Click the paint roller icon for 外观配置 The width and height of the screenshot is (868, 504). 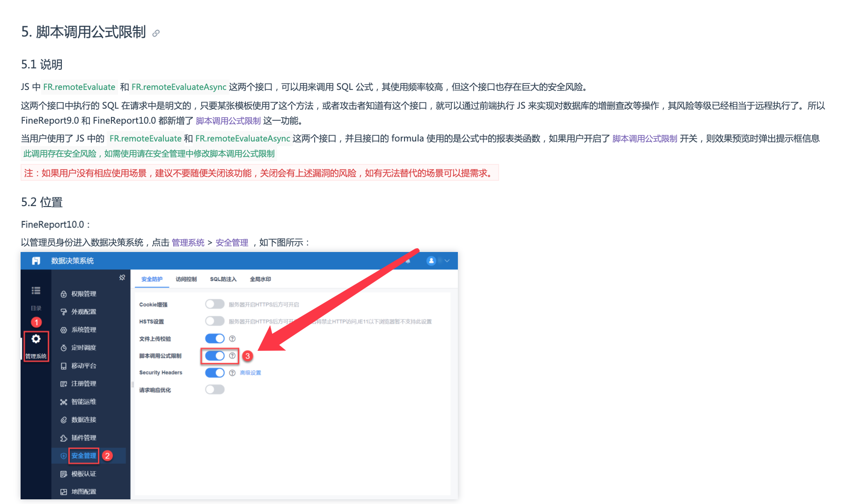[x=64, y=312]
